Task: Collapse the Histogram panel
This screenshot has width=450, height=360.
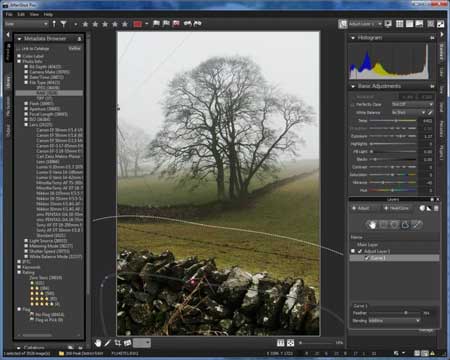Action: click(353, 38)
